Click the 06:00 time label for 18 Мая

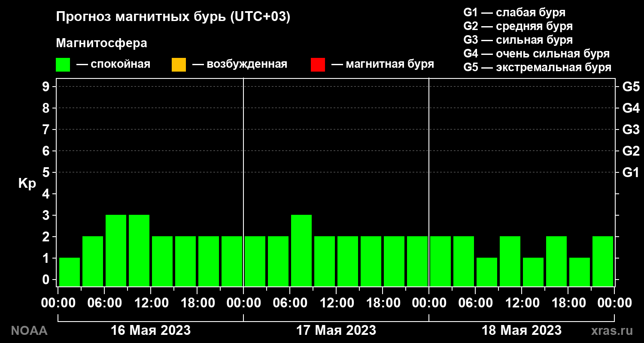[x=475, y=303]
